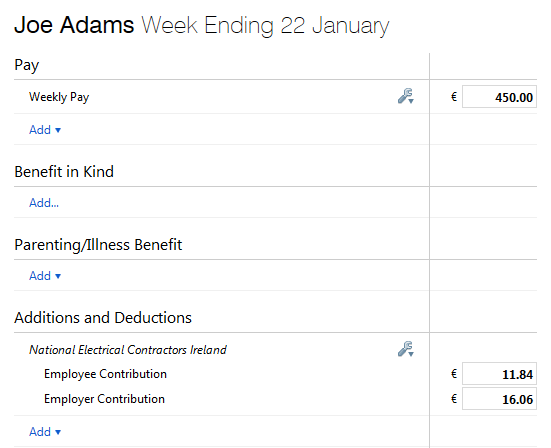Click the Employer Contribution label
The width and height of the screenshot is (551, 448).
click(x=104, y=399)
